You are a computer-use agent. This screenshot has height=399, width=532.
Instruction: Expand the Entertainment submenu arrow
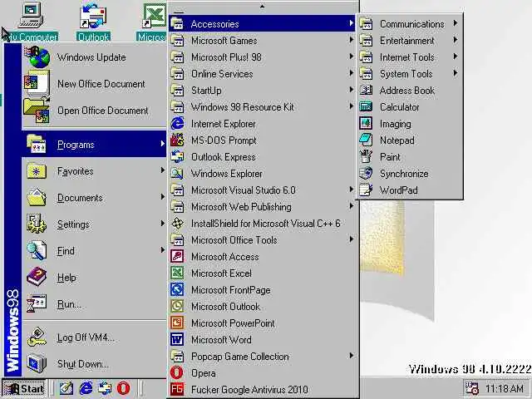[456, 40]
